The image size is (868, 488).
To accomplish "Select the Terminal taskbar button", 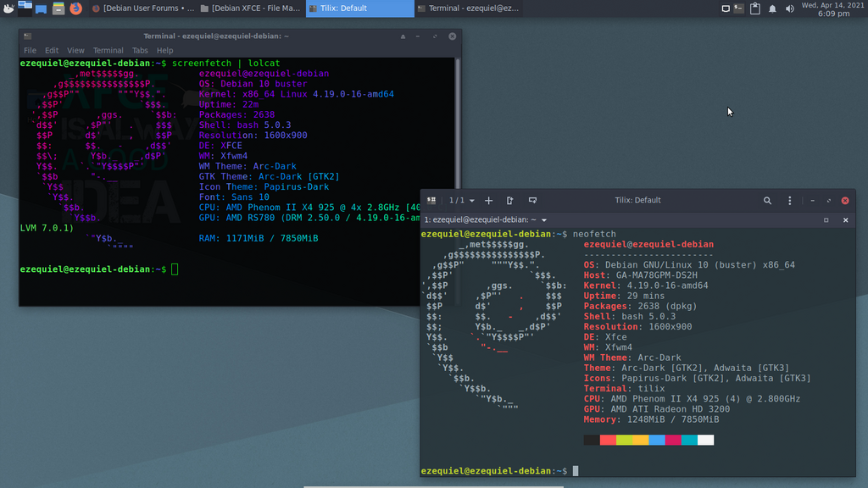I will (x=469, y=8).
